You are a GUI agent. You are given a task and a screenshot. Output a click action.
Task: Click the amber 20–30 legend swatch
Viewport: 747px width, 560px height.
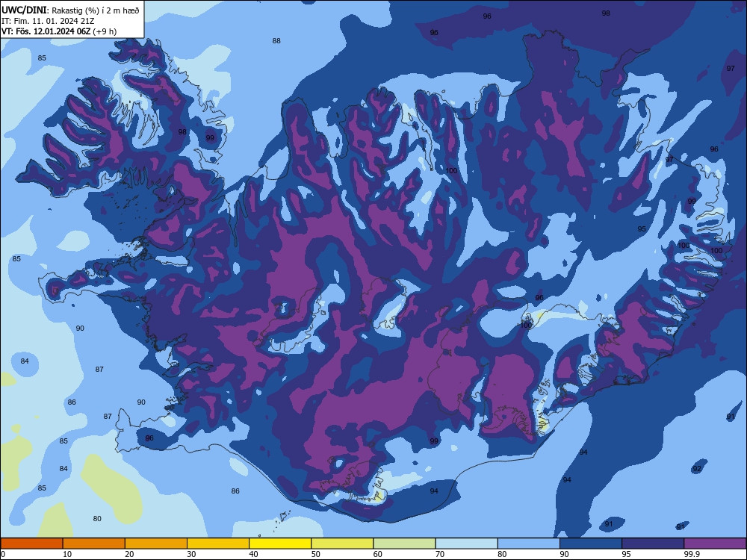point(156,544)
